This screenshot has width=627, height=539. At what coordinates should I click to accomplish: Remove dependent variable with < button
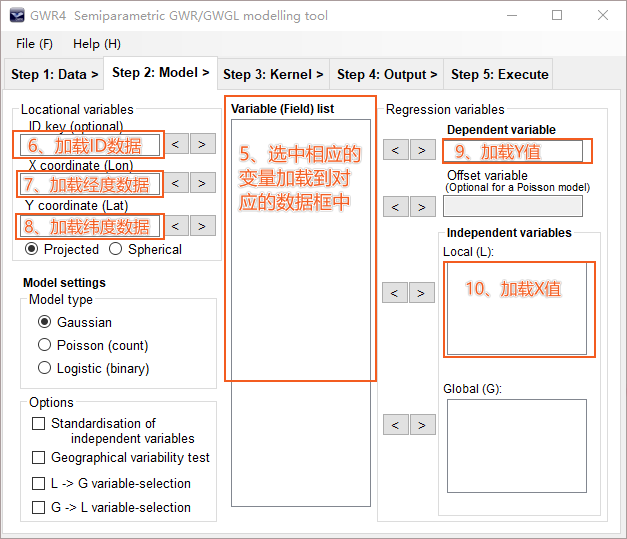pos(395,150)
